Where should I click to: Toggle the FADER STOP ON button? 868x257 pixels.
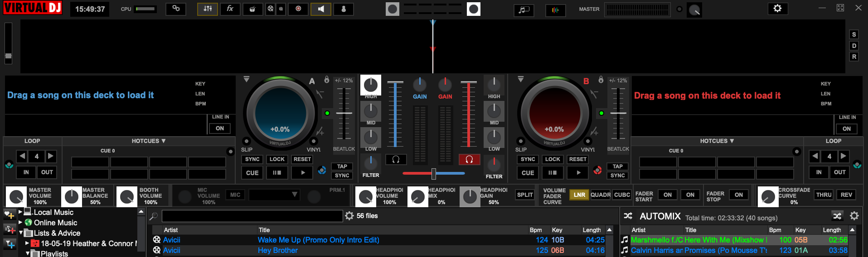[739, 195]
